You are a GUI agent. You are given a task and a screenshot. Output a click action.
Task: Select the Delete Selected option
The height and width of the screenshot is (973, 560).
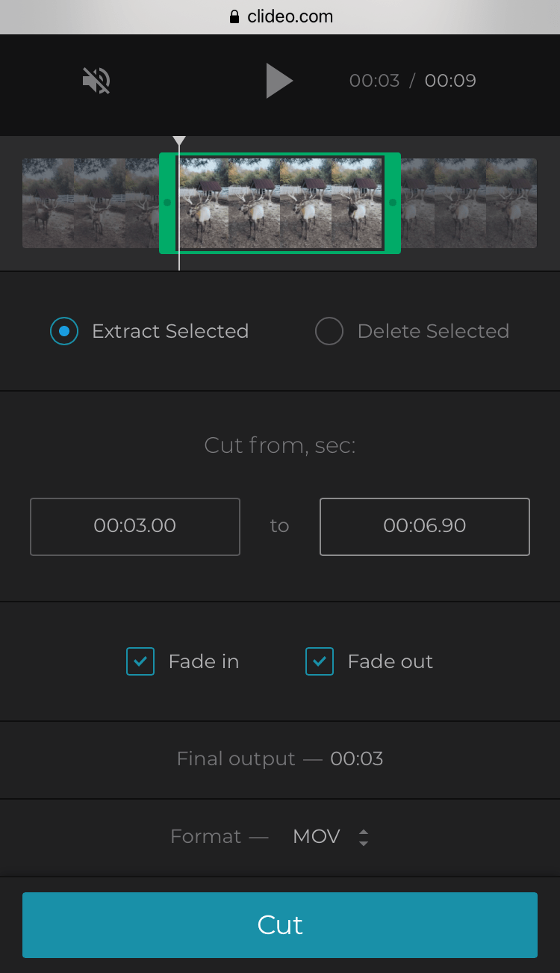(329, 331)
